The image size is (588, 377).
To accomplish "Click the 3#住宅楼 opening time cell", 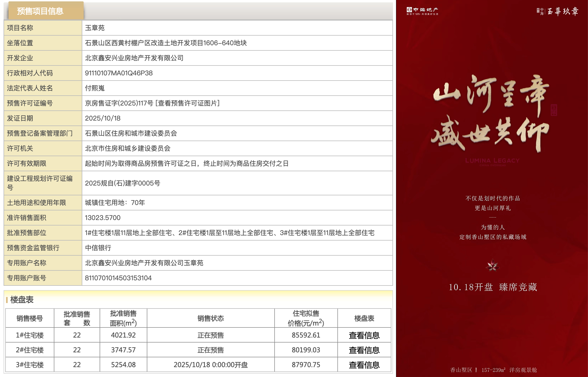I will pyautogui.click(x=211, y=365).
